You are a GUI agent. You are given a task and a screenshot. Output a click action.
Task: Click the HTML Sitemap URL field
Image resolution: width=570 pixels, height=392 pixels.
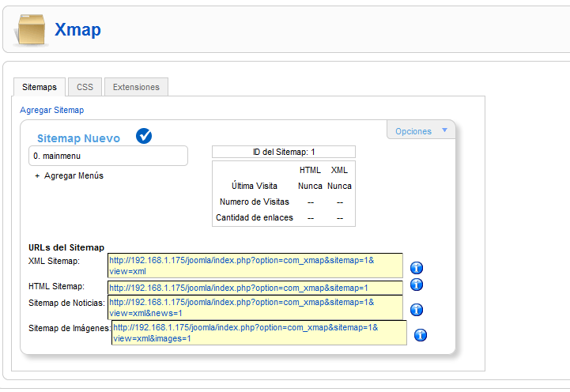255,288
